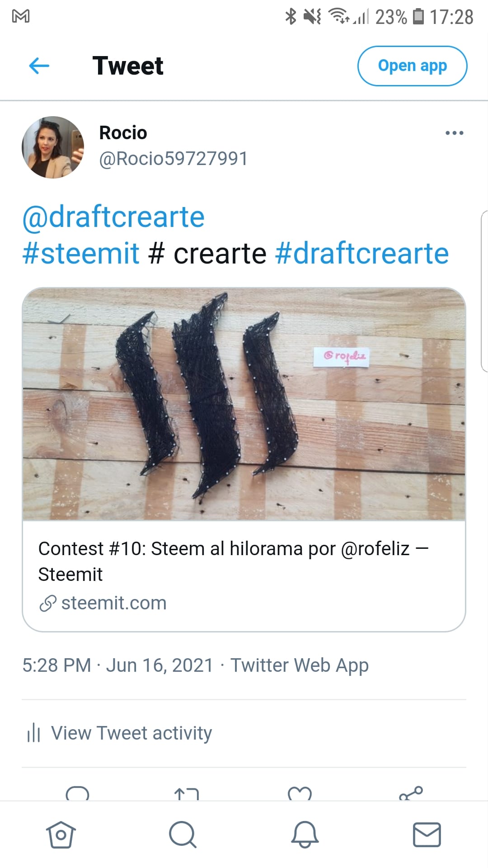Open the @draftcrearte mention link
Screen dimensions: 488x868
[113, 217]
